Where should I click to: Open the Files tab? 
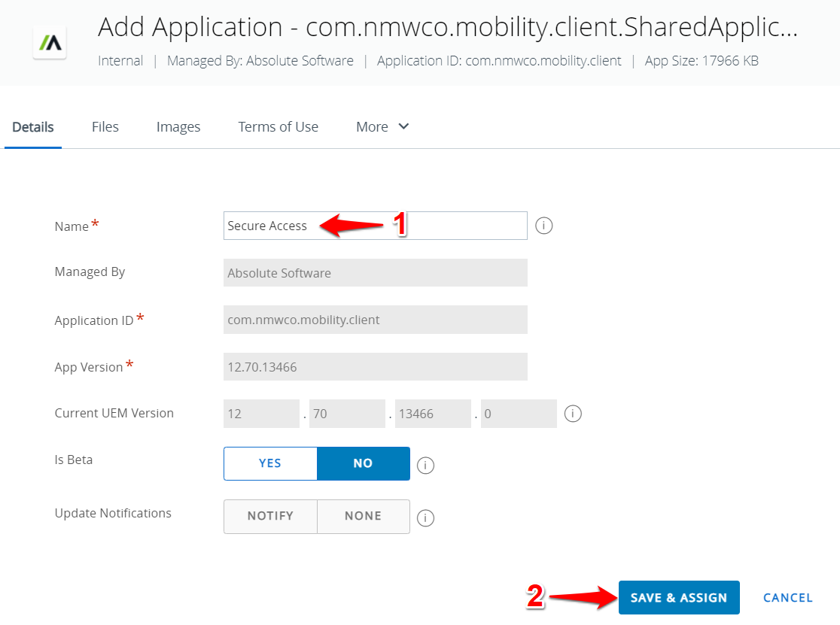105,127
